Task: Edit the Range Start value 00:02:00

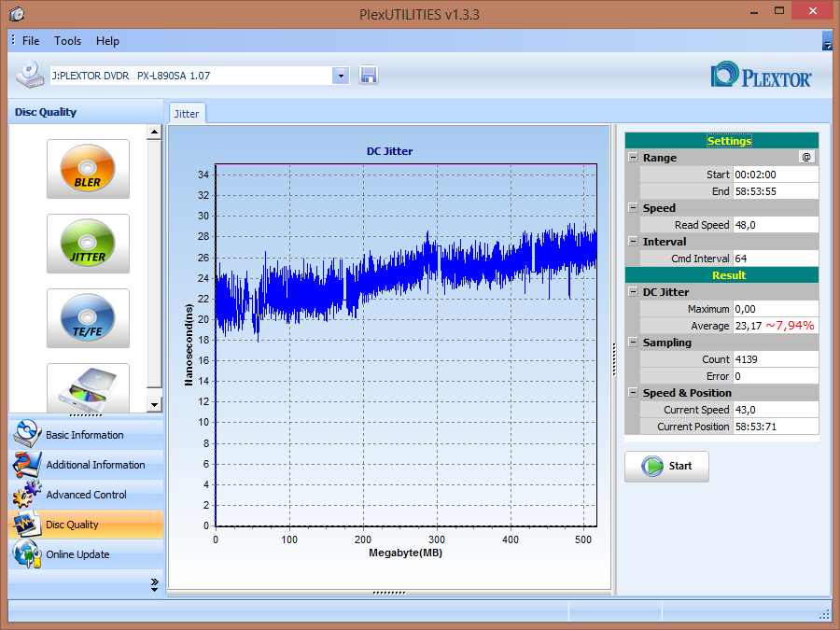Action: [776, 175]
